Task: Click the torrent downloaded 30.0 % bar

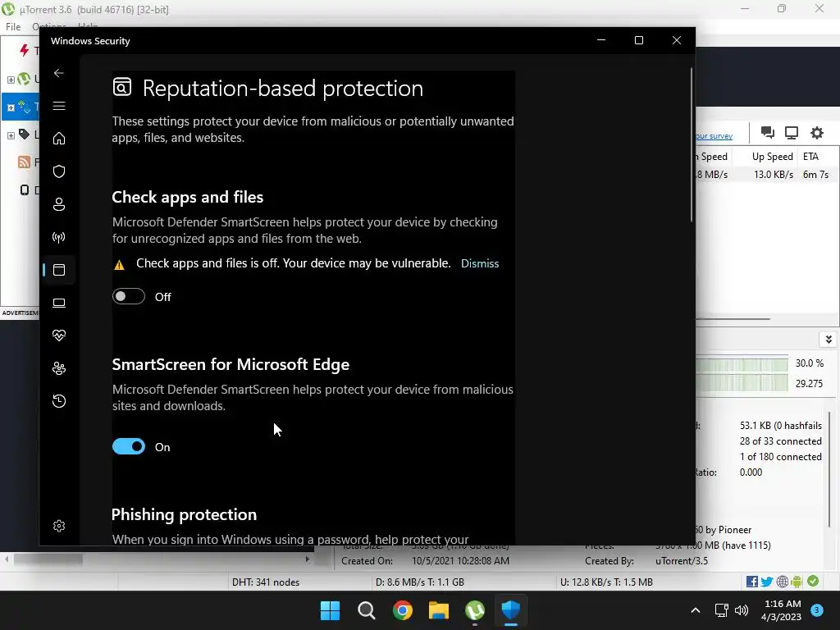Action: (x=742, y=363)
